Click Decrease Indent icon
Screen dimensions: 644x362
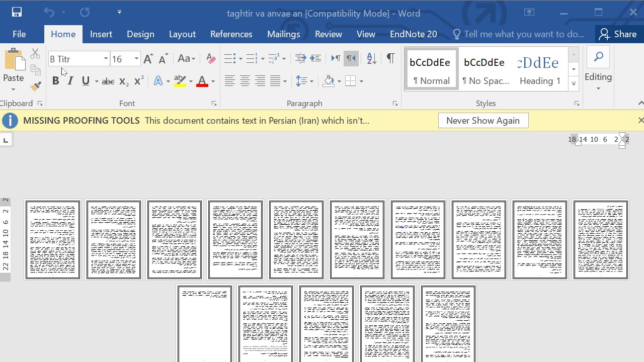300,59
